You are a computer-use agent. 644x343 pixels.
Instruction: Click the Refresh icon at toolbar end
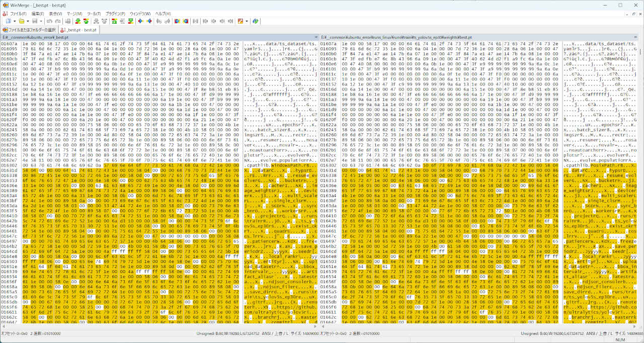pyautogui.click(x=256, y=21)
